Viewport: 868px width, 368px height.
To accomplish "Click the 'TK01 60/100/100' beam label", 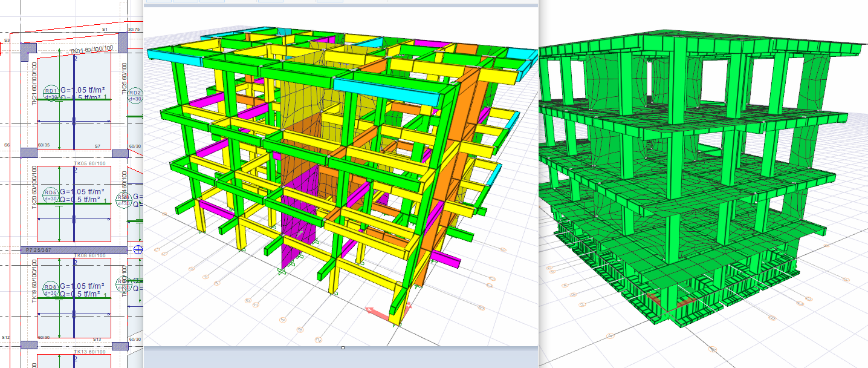I will pyautogui.click(x=91, y=50).
